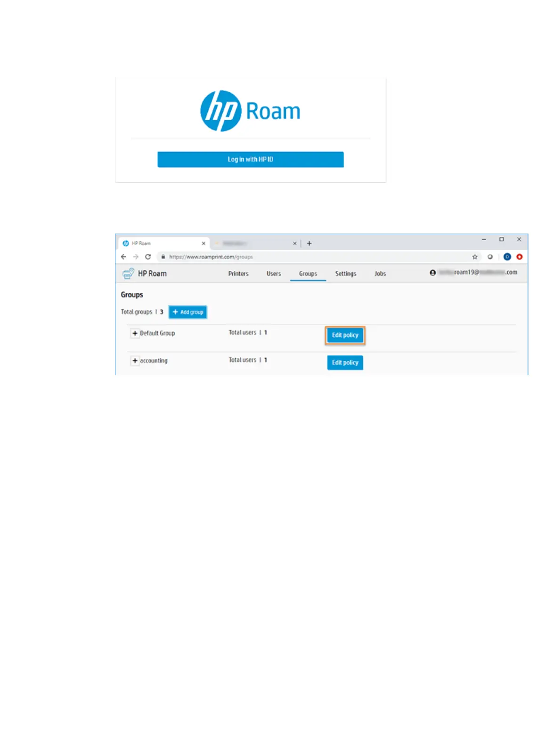Click the red extension icon in browser toolbar
Image resolution: width=560 pixels, height=746 pixels.
[x=519, y=257]
